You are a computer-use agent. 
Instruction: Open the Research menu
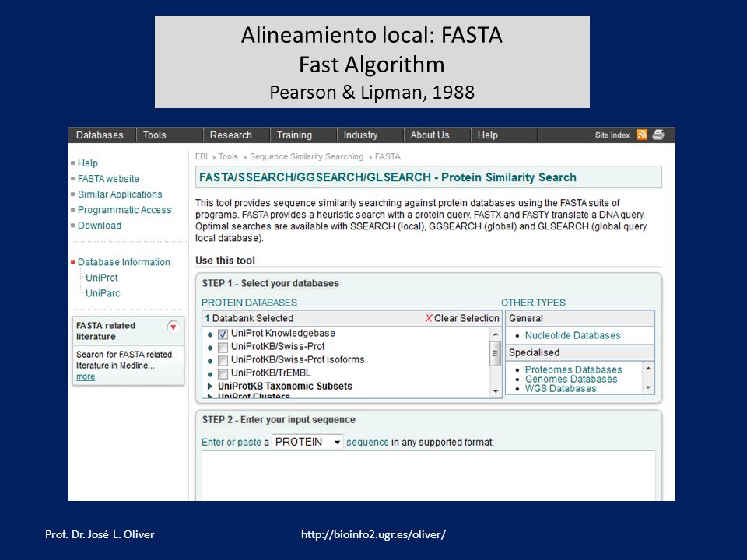[x=230, y=135]
